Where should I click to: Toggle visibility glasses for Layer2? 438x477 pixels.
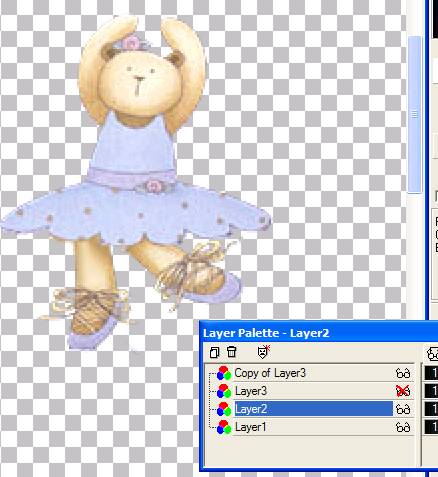[403, 409]
